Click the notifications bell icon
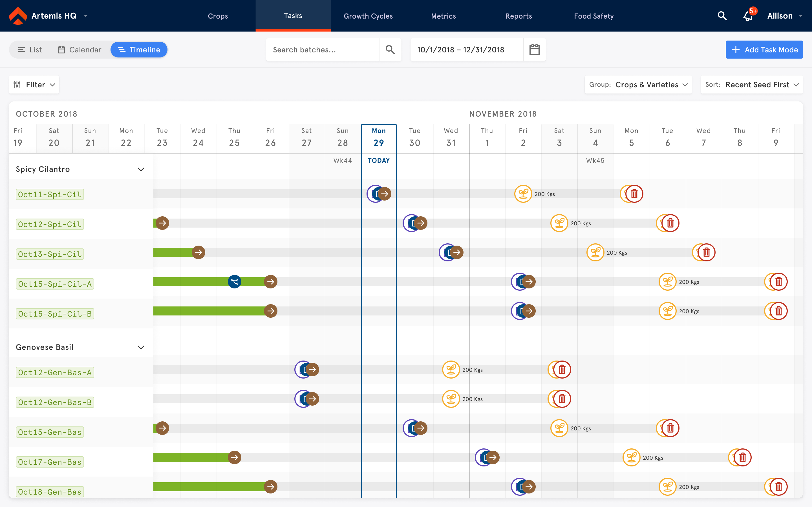Image resolution: width=812 pixels, height=507 pixels. coord(748,16)
